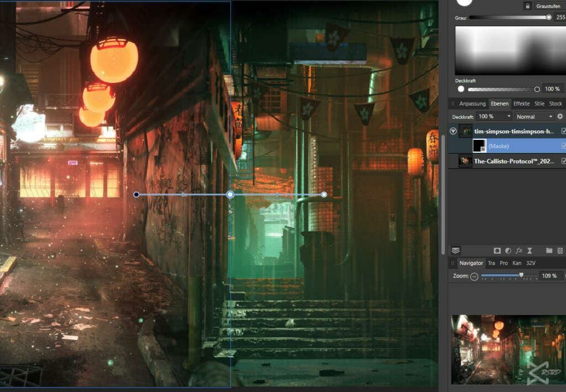Click the lock icon next to Graustufen

tap(528, 6)
